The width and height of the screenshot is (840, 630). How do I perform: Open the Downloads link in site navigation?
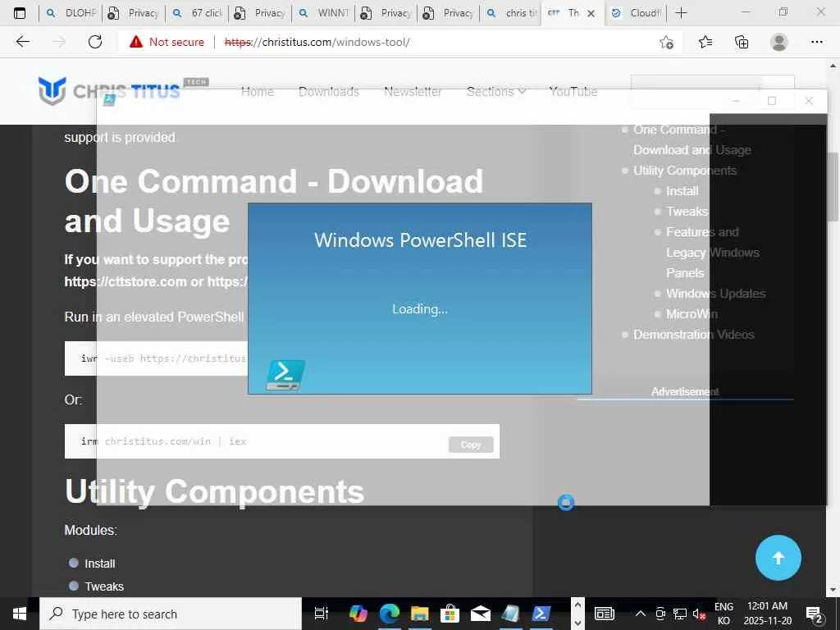pos(329,92)
